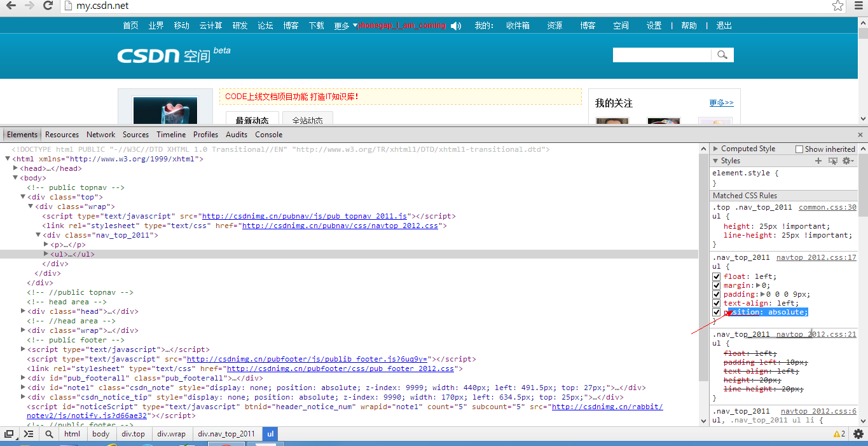Click the CODE上线文档项目功能 announcement
Viewport: 868px width, 446px height.
(291, 97)
